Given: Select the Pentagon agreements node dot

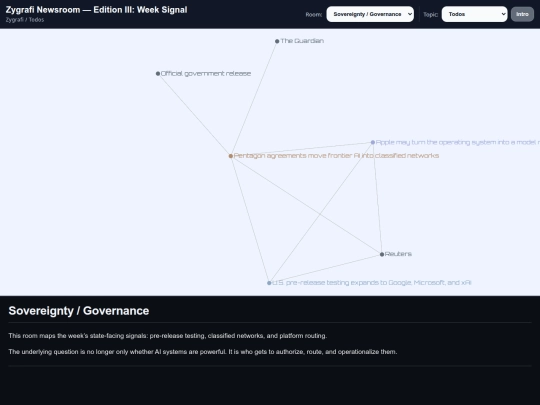Looking at the screenshot, I should (x=231, y=156).
